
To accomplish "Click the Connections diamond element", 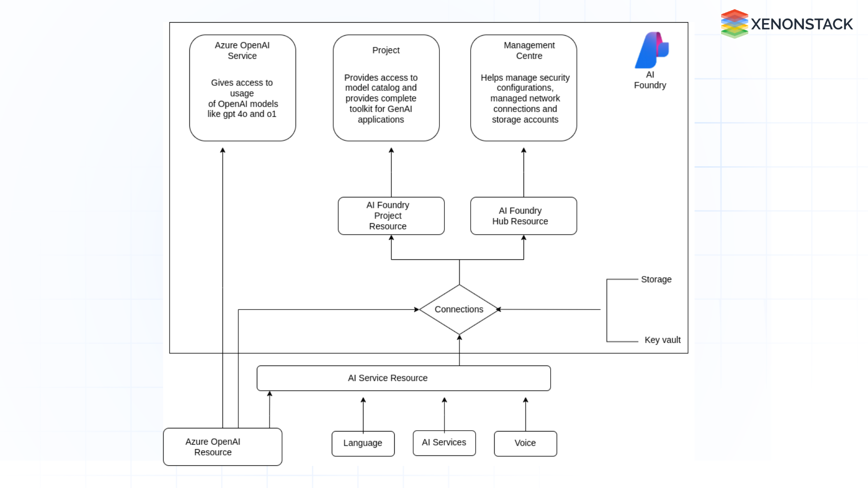I will coord(458,309).
